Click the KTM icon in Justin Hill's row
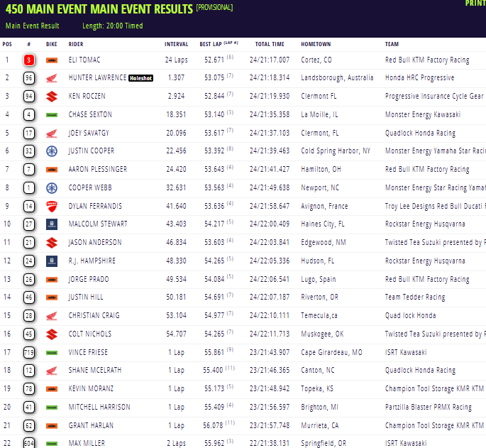486x448 pixels. coord(52,297)
